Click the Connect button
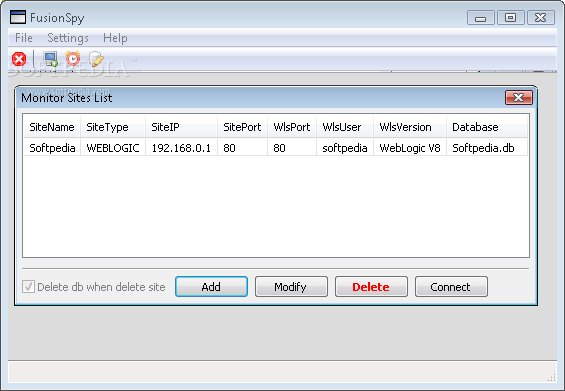 (x=451, y=287)
